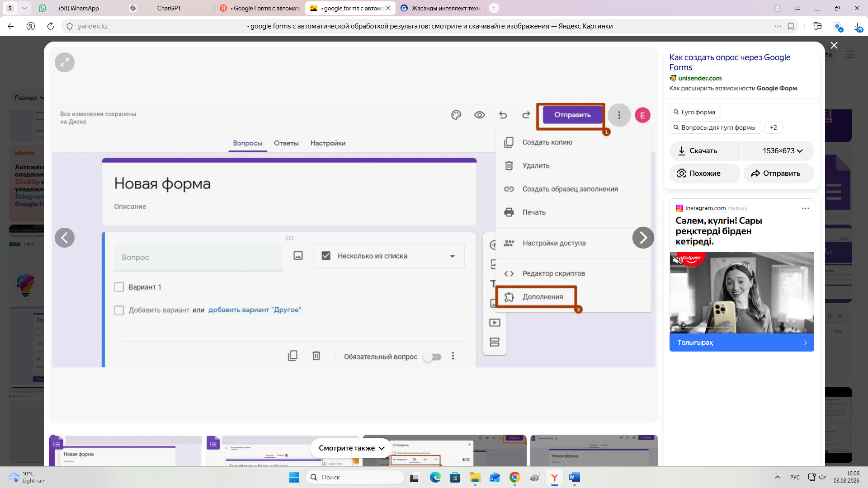Click the Похожие similar images button
Screen dimensions: 868x488
(x=704, y=174)
